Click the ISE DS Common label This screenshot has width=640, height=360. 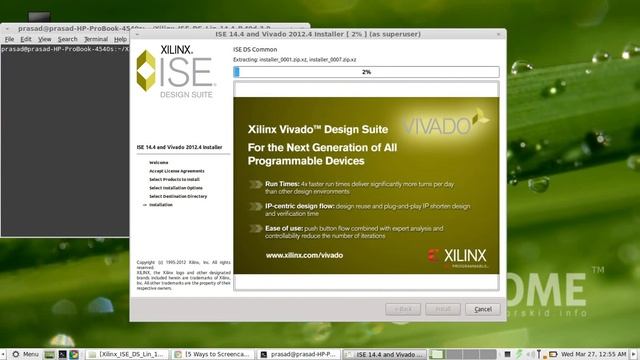pyautogui.click(x=255, y=49)
